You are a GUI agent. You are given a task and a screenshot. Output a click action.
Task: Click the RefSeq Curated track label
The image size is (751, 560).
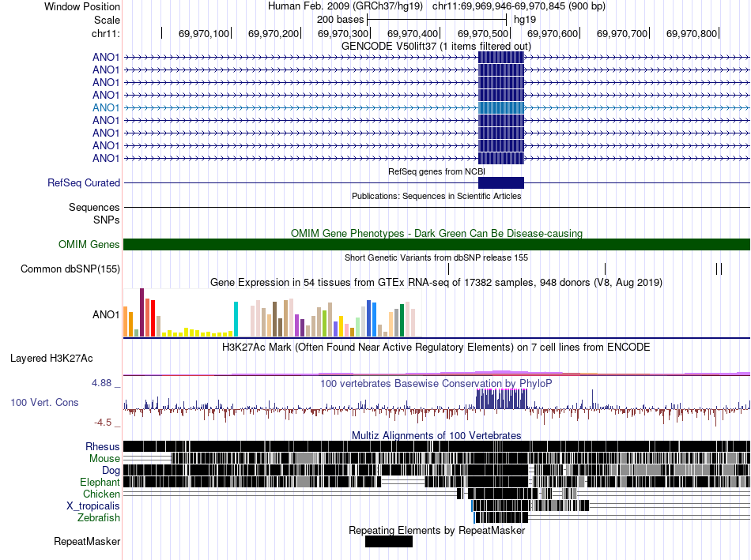[x=84, y=182]
